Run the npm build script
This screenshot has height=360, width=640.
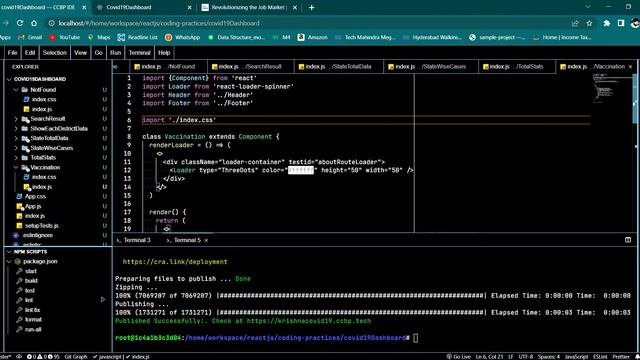pos(31,281)
